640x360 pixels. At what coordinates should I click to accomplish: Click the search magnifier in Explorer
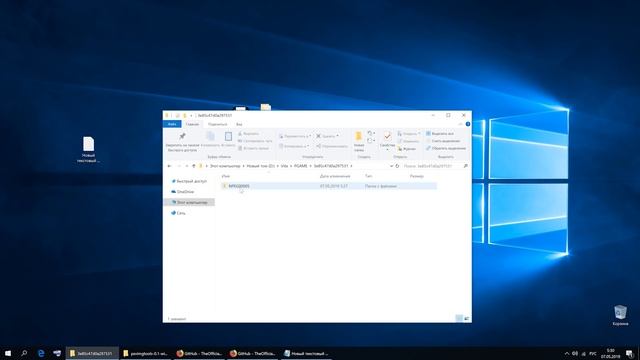pyautogui.click(x=465, y=166)
